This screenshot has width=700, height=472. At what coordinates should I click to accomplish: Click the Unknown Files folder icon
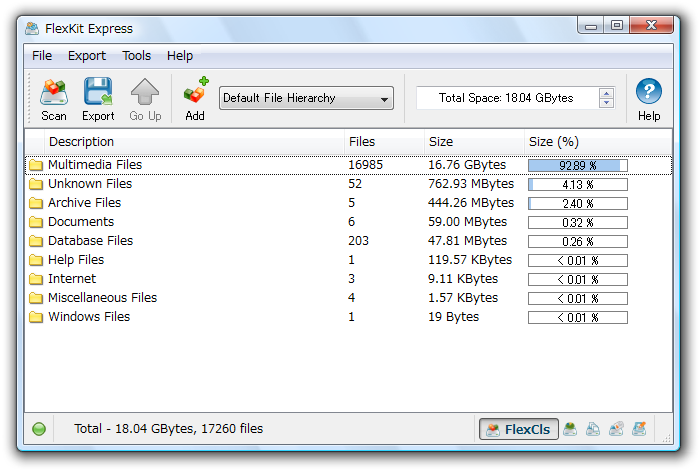[x=36, y=184]
